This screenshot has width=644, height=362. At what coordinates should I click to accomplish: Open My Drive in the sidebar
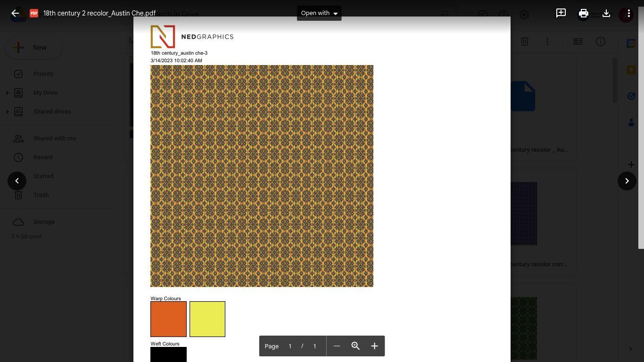pos(45,93)
